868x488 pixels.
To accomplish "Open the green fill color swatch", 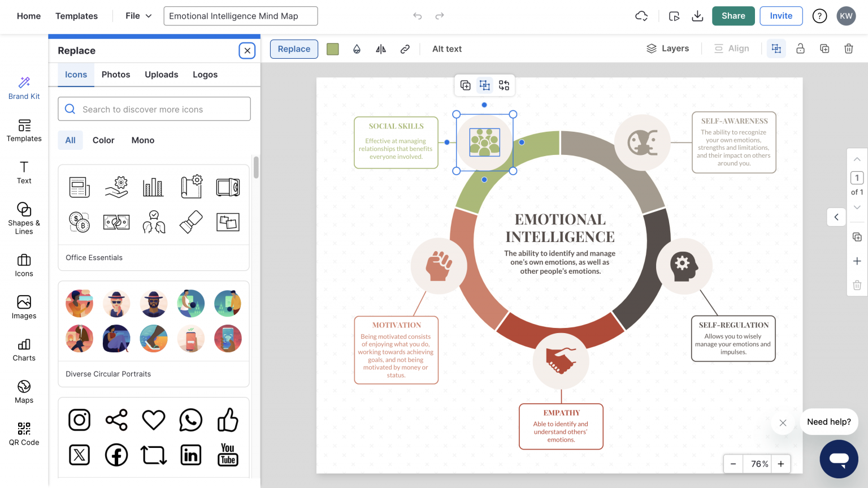I will click(332, 49).
